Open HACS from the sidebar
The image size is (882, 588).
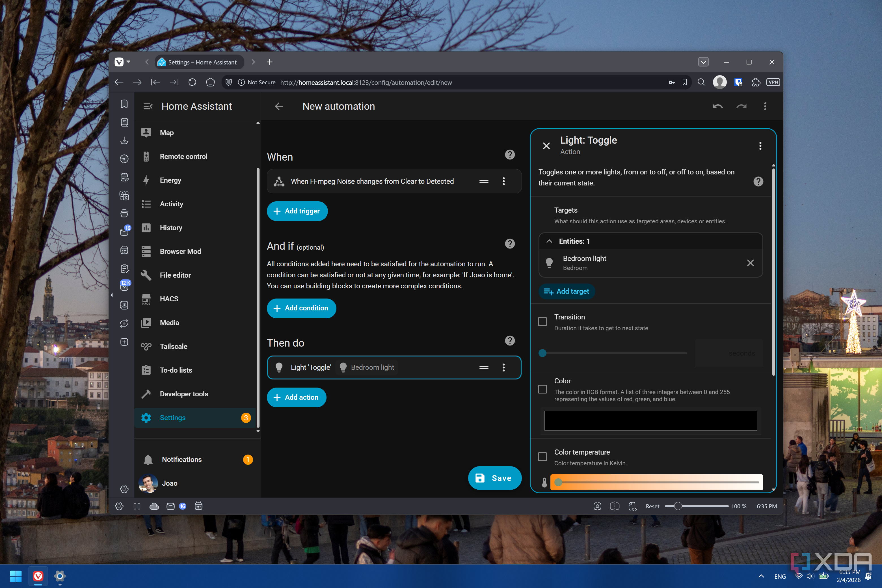195,299
